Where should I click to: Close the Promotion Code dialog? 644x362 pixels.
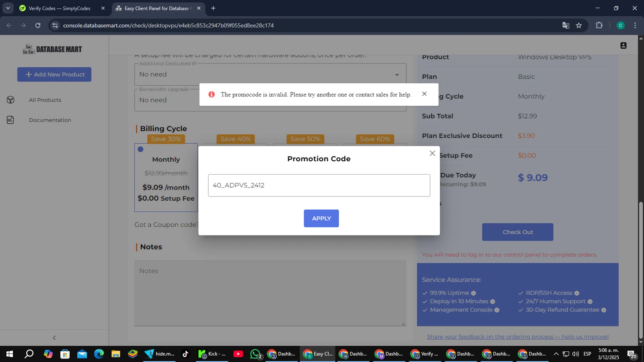(432, 153)
